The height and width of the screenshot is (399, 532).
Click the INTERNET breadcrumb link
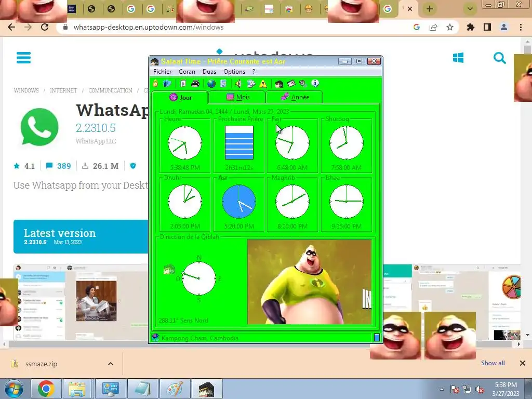tap(63, 90)
